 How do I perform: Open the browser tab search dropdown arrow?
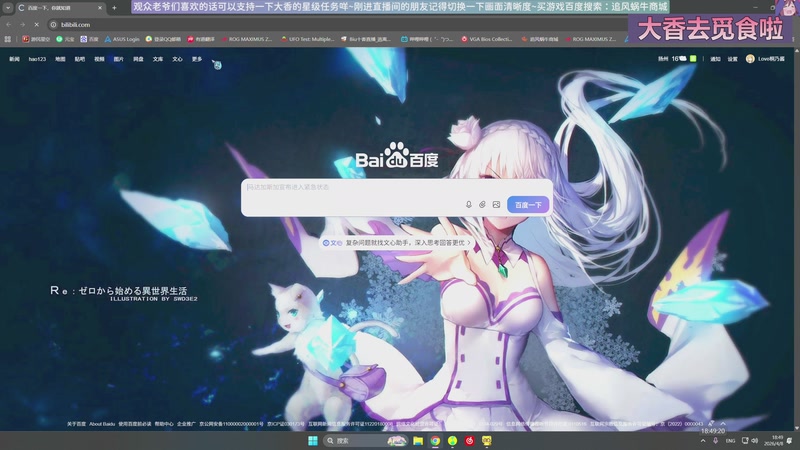8,8
